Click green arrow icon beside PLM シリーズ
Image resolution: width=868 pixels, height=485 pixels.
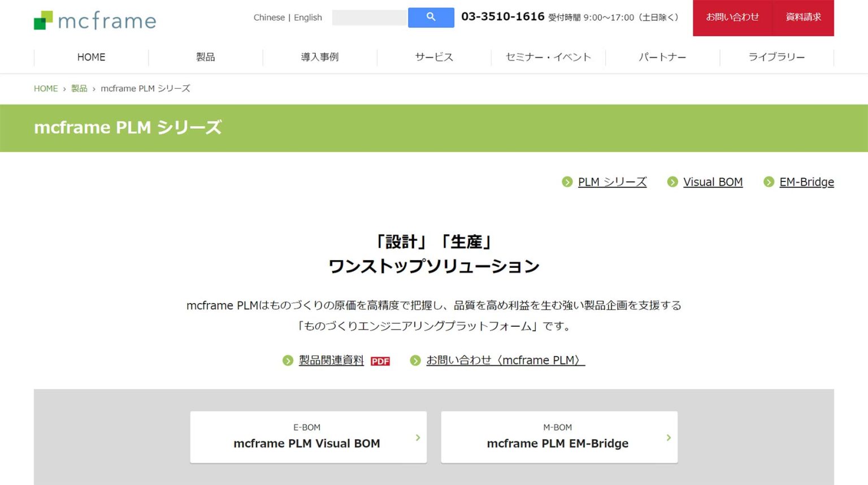[567, 182]
